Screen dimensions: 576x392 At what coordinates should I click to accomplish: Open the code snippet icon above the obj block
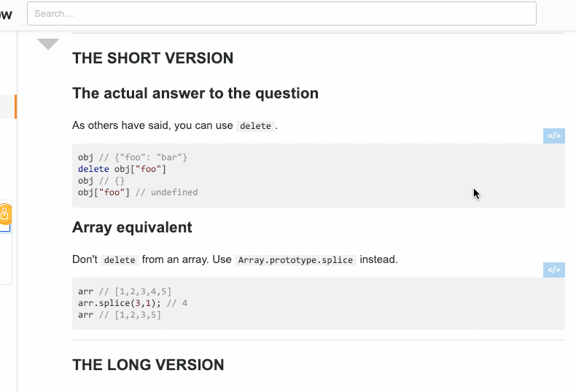[x=554, y=136]
